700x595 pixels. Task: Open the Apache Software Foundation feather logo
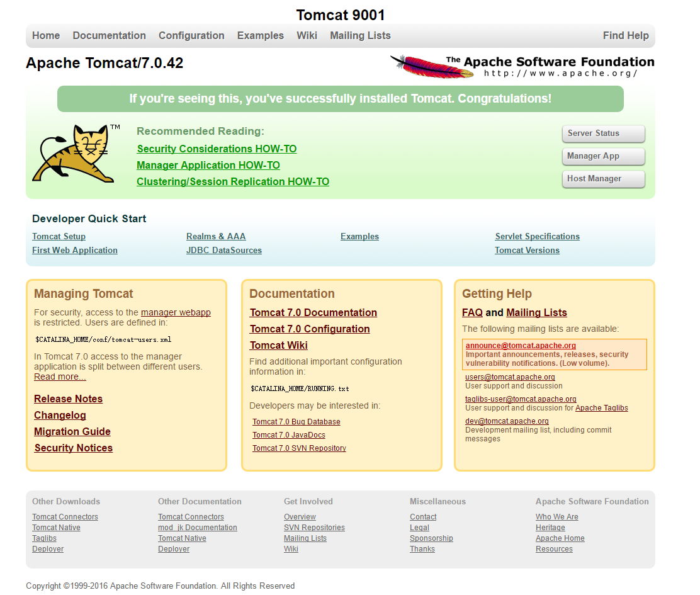coord(522,67)
